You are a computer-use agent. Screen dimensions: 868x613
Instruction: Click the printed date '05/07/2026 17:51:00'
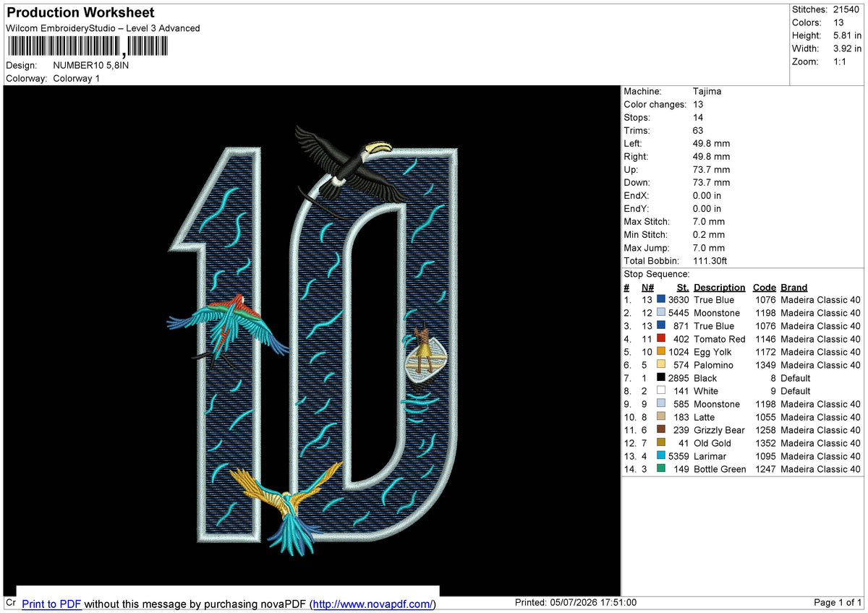click(595, 602)
